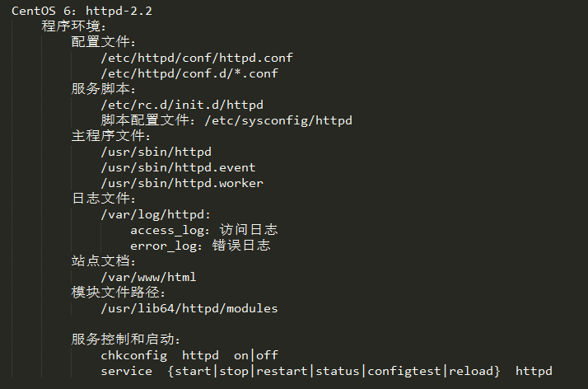Click the /var/log/httpd: directory line

156,214
